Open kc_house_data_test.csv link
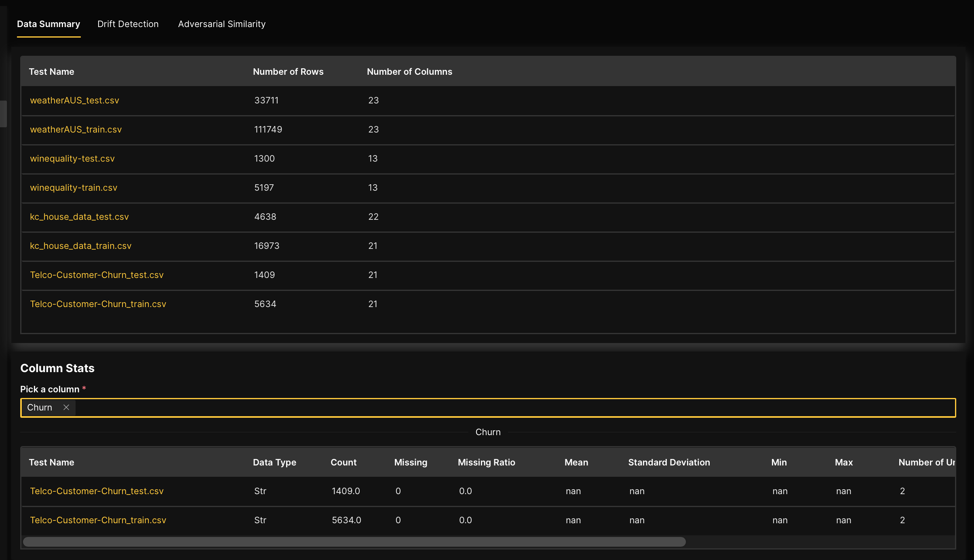Viewport: 974px width, 560px height. pos(79,217)
